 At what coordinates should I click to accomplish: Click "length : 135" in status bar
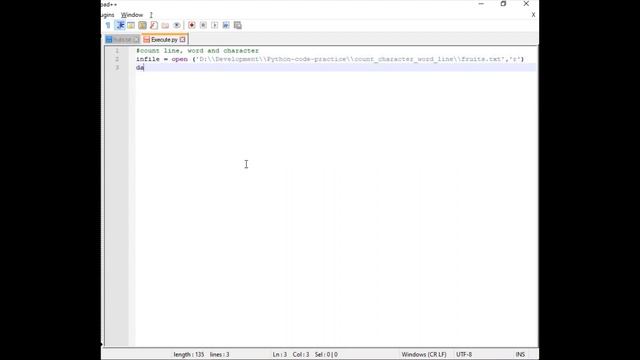(189, 354)
